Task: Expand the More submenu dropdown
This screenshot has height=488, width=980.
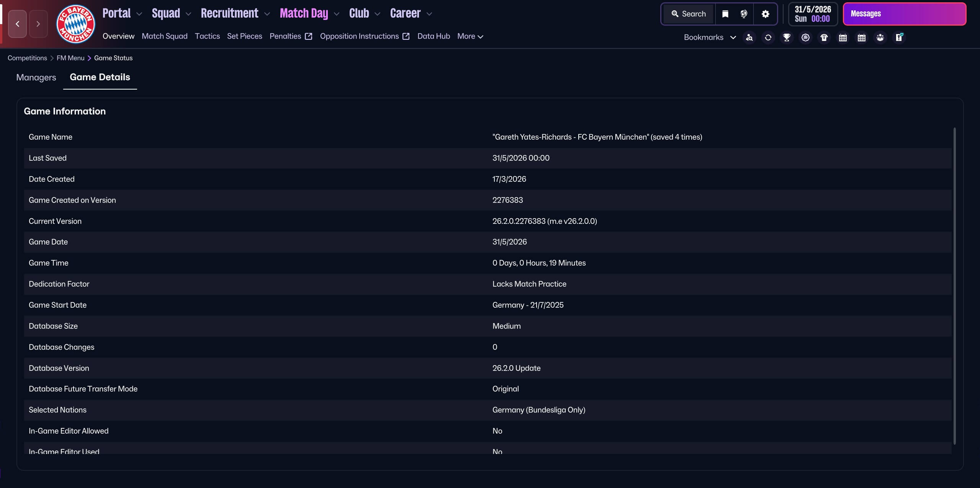Action: [x=470, y=36]
